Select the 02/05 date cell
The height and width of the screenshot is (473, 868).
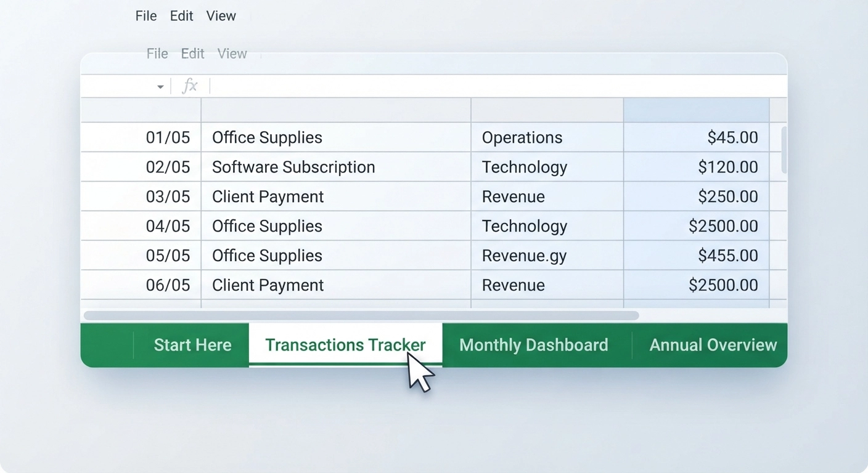point(141,167)
